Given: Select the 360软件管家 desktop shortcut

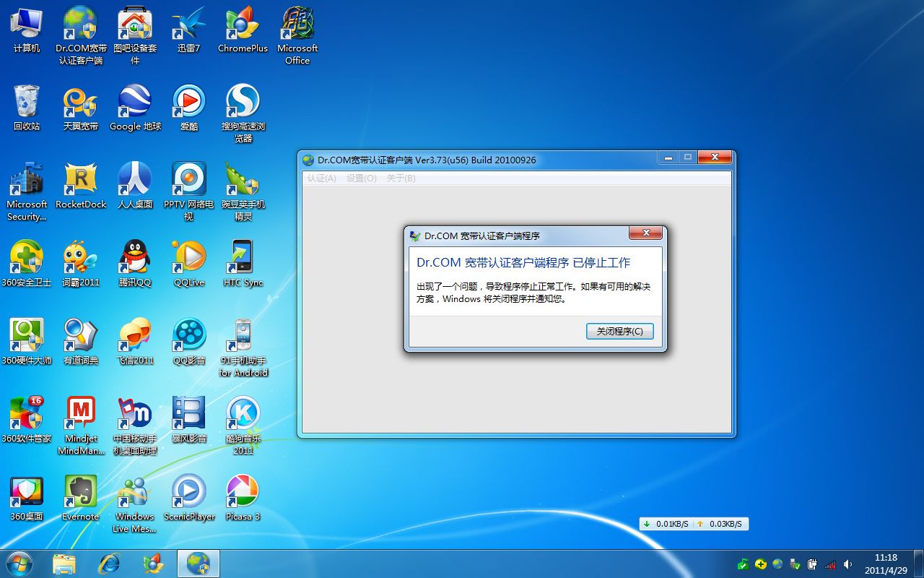Looking at the screenshot, I should (27, 420).
